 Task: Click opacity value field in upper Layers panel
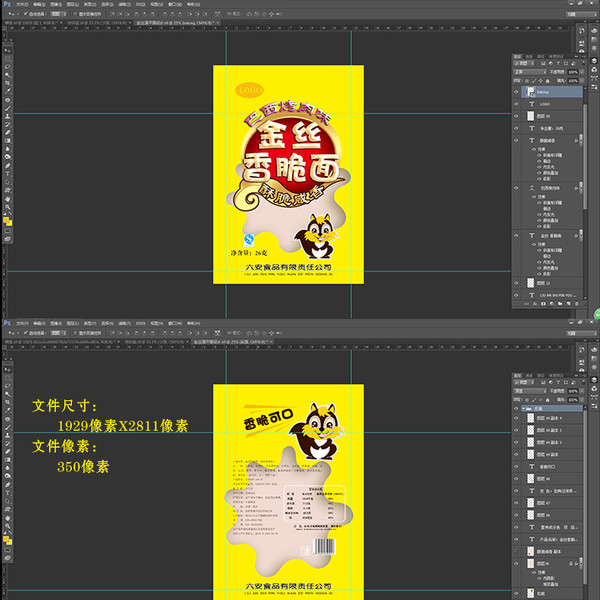573,72
